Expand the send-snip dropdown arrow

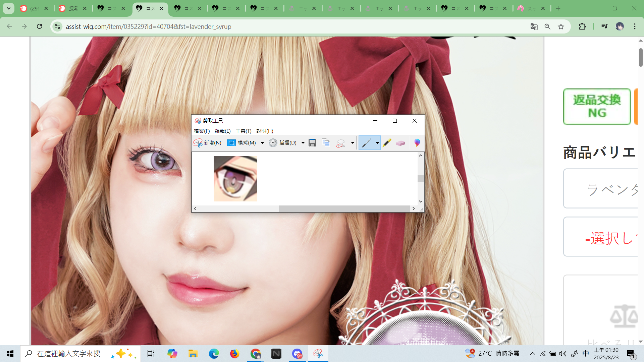point(353,143)
